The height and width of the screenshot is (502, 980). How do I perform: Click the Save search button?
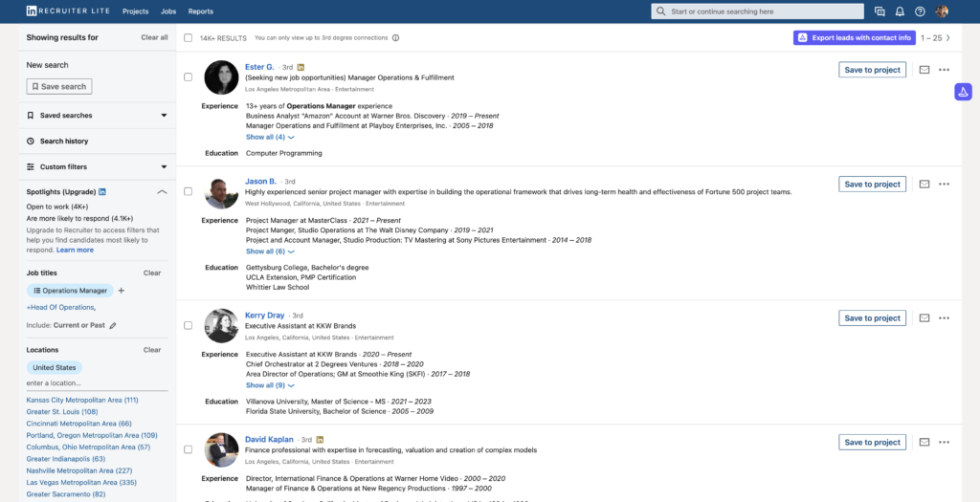[59, 87]
